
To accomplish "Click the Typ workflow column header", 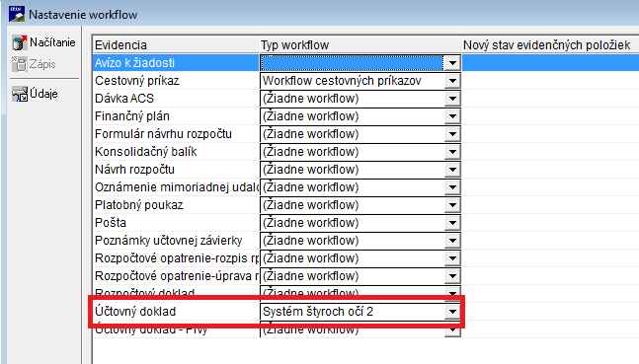I will [x=360, y=44].
